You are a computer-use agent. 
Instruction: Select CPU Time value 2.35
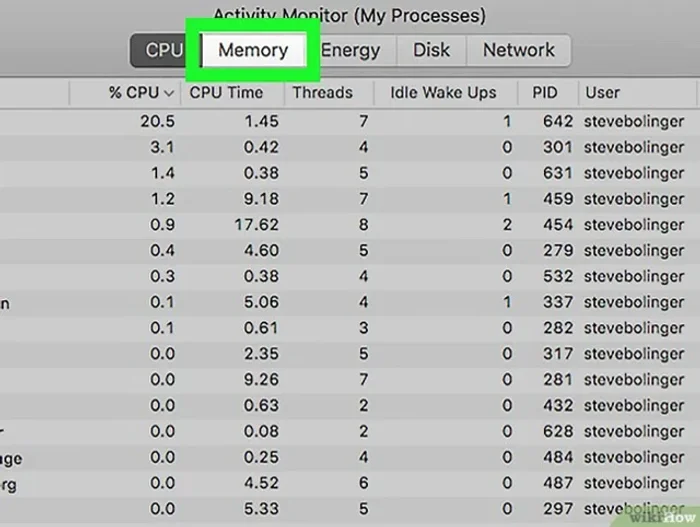click(261, 354)
